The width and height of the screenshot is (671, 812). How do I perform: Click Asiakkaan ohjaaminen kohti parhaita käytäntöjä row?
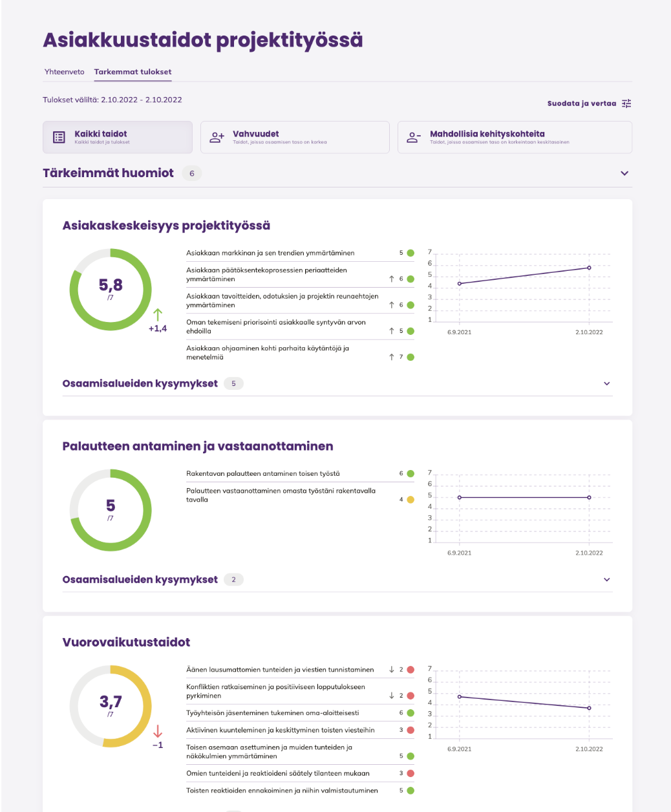(300, 352)
